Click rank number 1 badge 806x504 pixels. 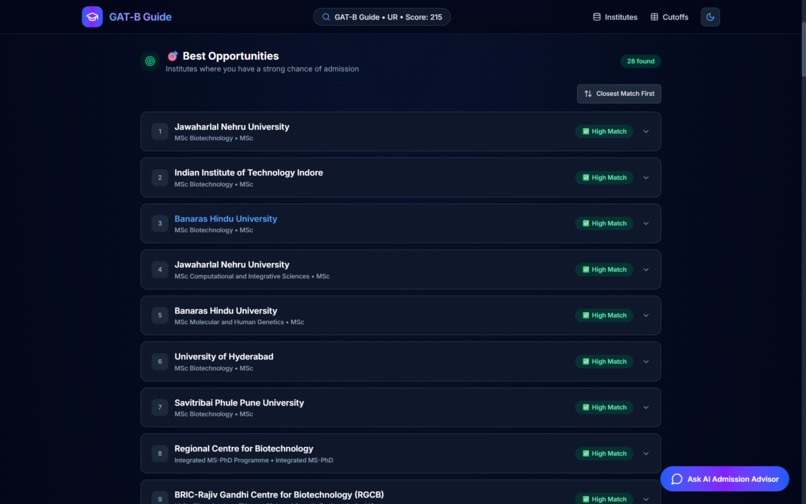click(x=160, y=131)
